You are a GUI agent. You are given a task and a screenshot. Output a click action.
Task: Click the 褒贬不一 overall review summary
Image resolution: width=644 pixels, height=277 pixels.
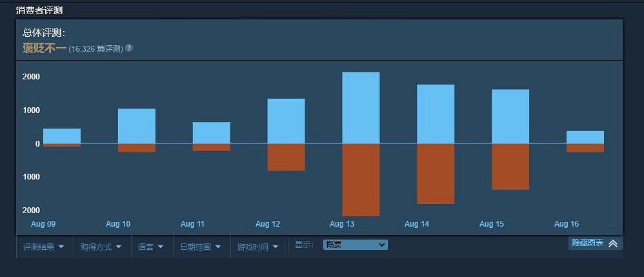44,48
